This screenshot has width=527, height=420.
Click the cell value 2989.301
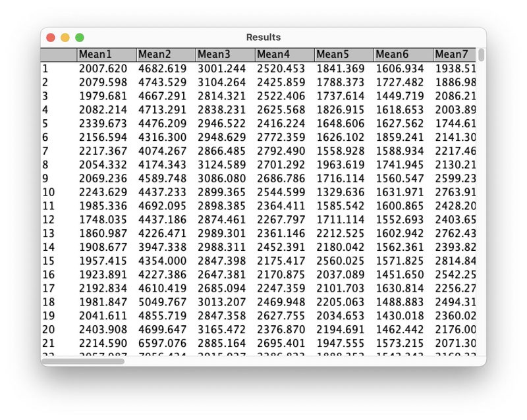tap(222, 234)
